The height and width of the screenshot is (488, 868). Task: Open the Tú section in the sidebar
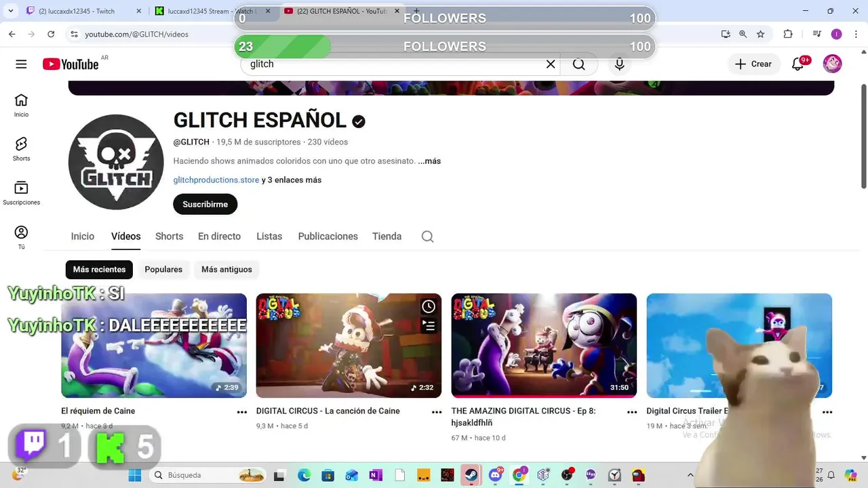coord(21,237)
